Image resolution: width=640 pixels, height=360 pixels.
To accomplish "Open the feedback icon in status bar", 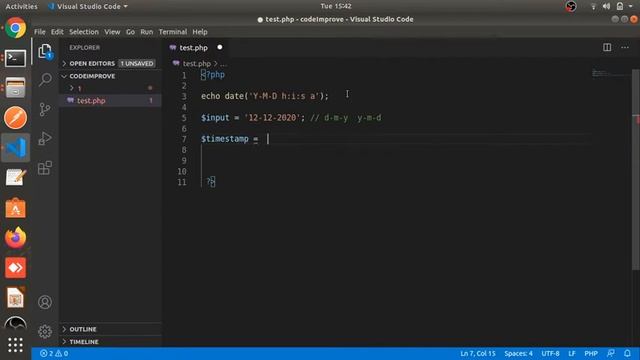I will tap(611, 353).
